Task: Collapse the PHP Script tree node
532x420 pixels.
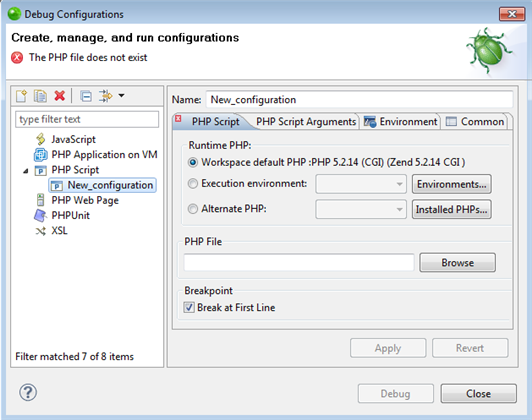Action: pyautogui.click(x=26, y=171)
